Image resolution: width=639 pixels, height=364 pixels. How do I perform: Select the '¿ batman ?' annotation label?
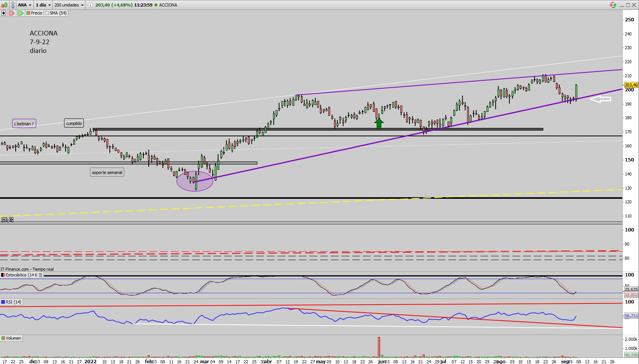coord(24,123)
